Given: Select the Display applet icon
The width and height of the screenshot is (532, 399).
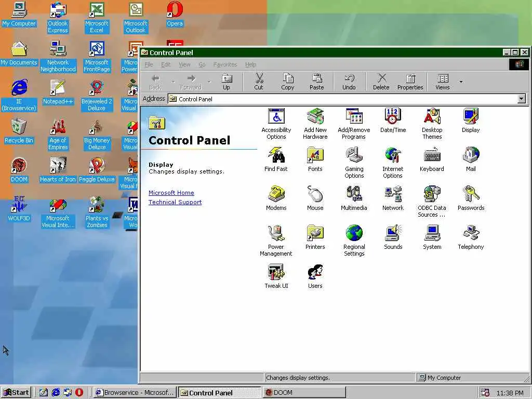Looking at the screenshot, I should coord(471,121).
